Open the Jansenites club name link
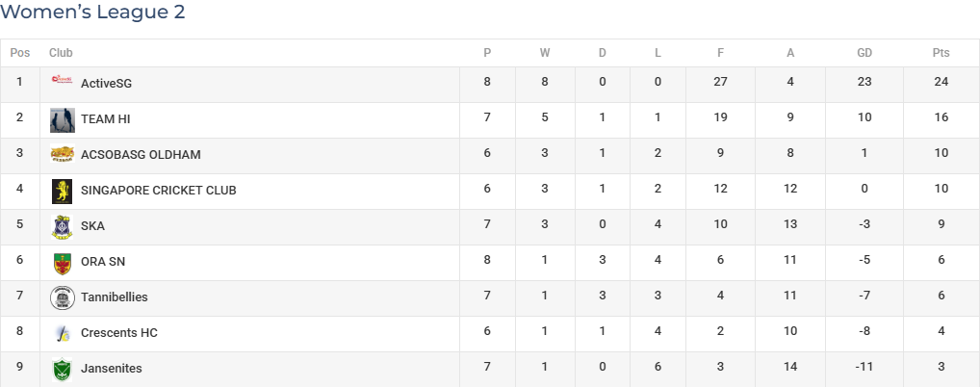Screen dimensions: 980x387 112,369
